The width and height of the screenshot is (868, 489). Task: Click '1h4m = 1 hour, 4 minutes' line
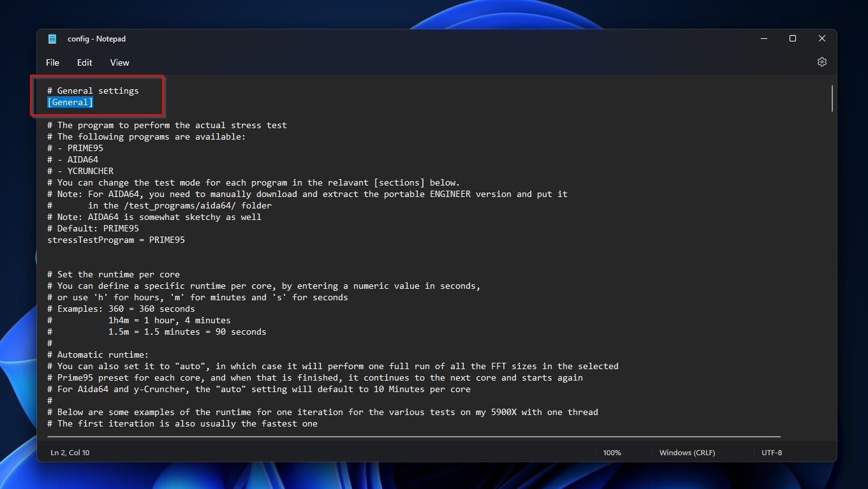click(170, 320)
